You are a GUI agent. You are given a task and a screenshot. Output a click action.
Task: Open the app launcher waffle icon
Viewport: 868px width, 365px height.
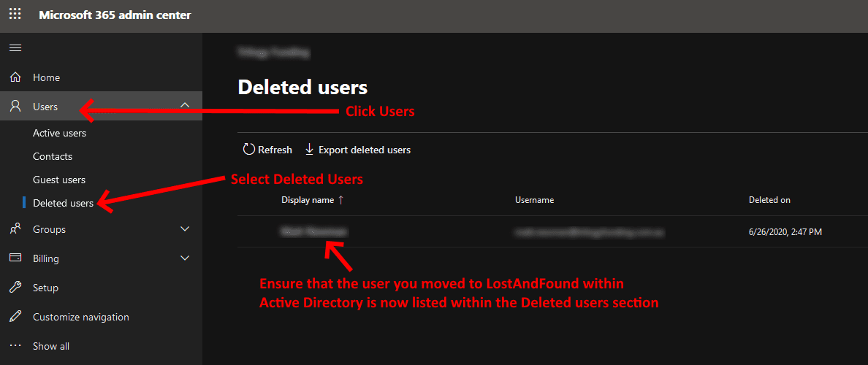[x=15, y=15]
